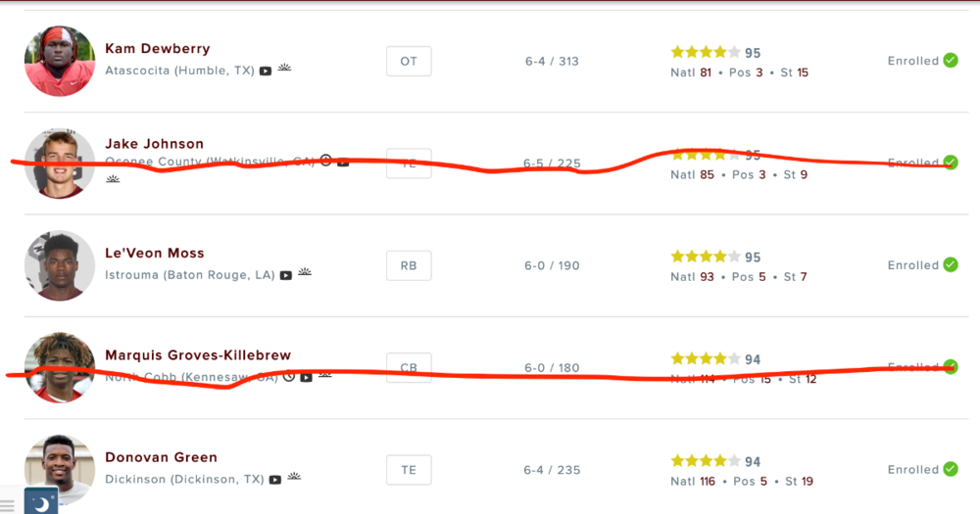Click the sunrise icon in Donovan Green row
This screenshot has width=980, height=514.
294,478
